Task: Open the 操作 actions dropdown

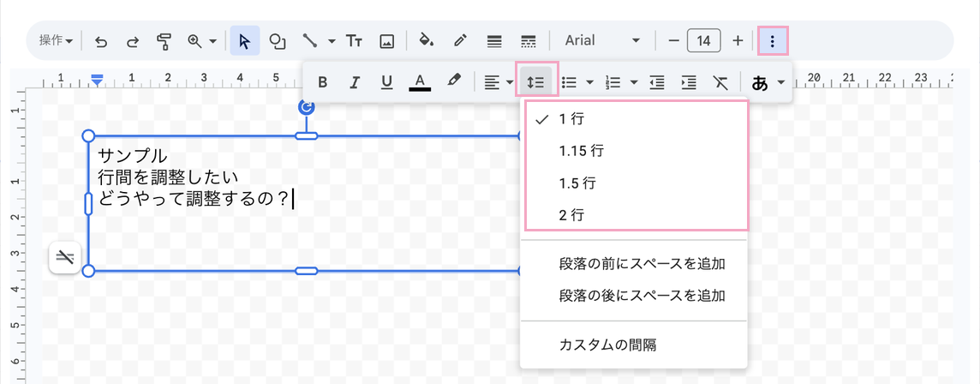Action: 57,40
